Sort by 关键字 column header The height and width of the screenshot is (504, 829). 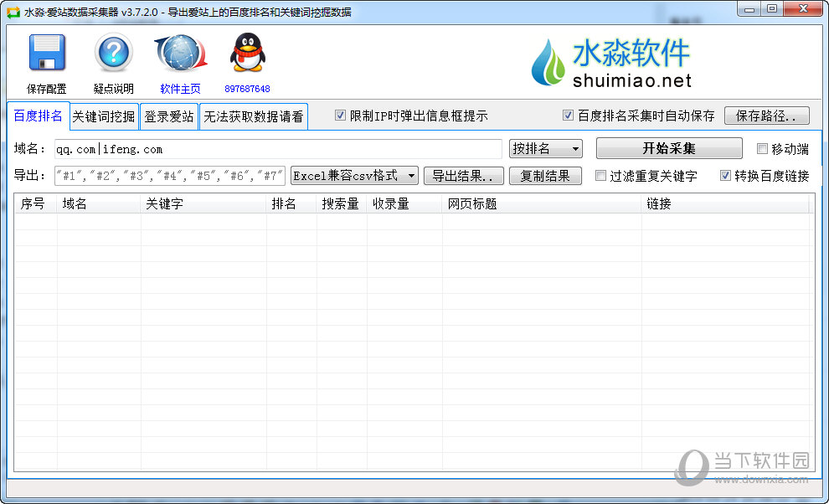tap(203, 204)
